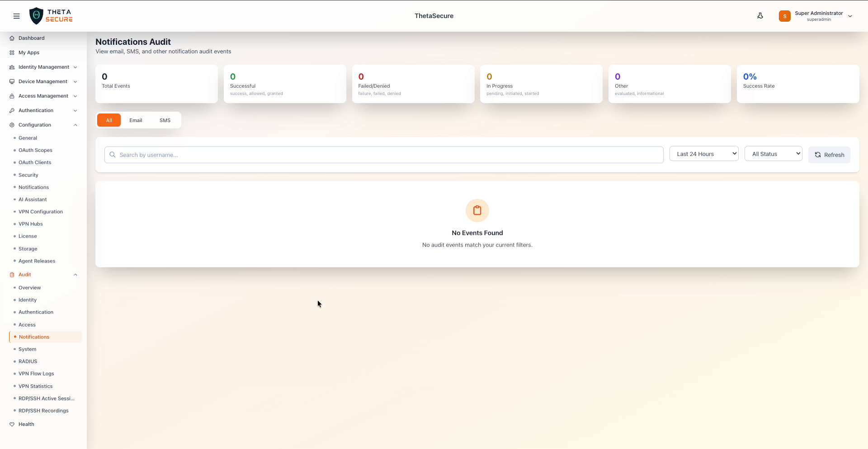
Task: Click the search by username field
Action: (383, 154)
